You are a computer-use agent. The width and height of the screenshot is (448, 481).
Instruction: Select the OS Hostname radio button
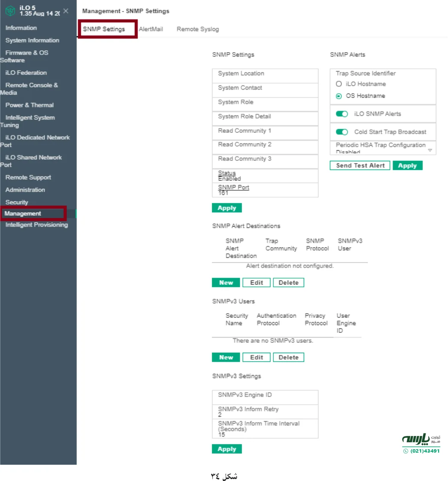[x=339, y=96]
